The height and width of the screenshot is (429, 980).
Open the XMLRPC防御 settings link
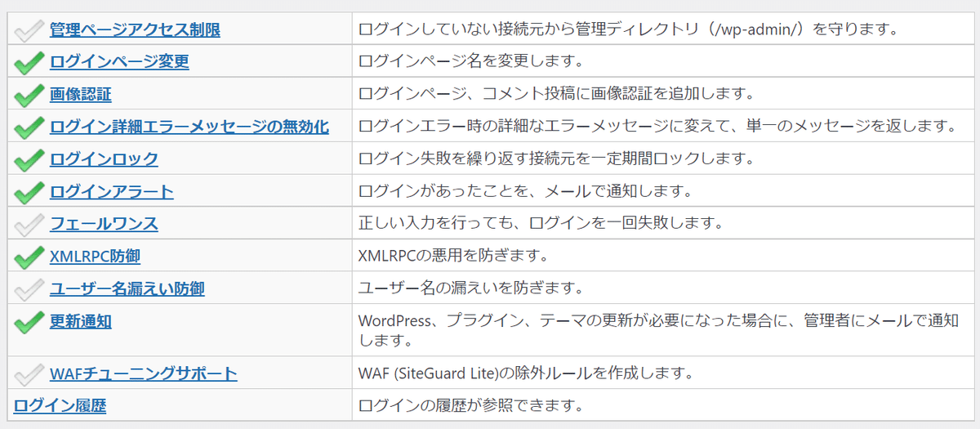tap(95, 257)
